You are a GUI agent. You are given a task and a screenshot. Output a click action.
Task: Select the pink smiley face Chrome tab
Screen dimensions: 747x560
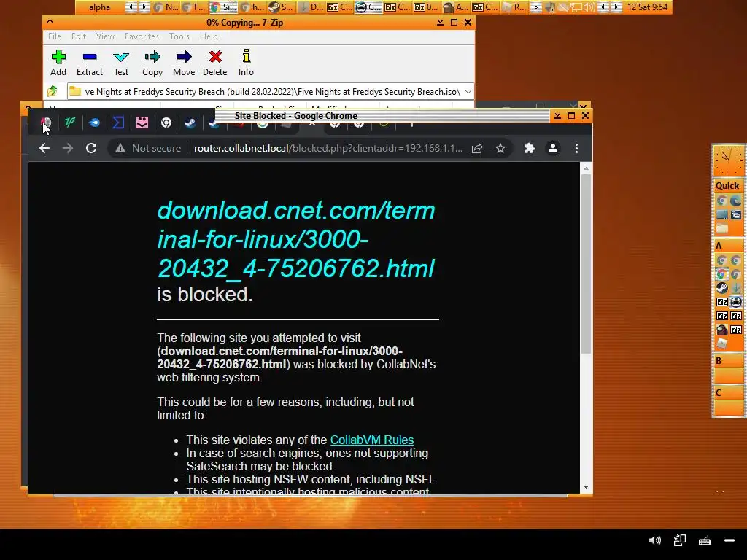[142, 122]
